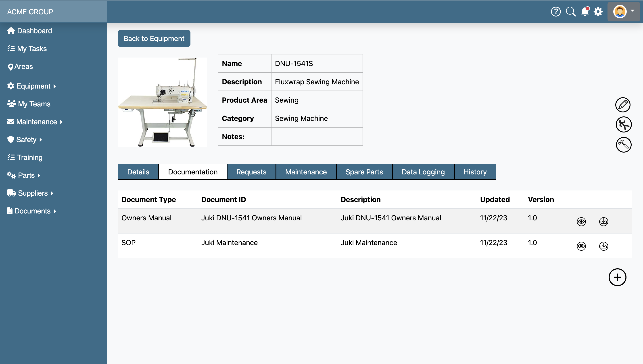Screen dimensions: 643x364
Task: Open the help question mark icon
Action: point(555,12)
